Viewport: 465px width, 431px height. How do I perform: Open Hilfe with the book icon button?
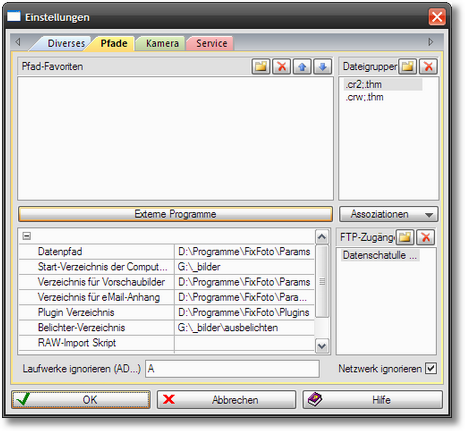click(x=373, y=400)
